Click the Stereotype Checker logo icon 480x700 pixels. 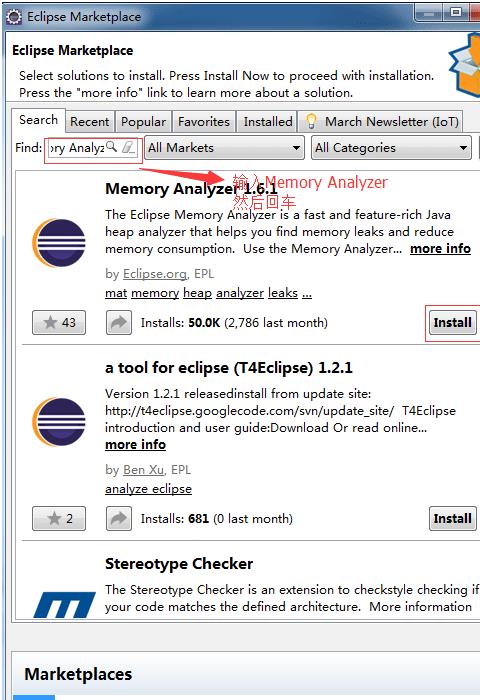pos(64,605)
